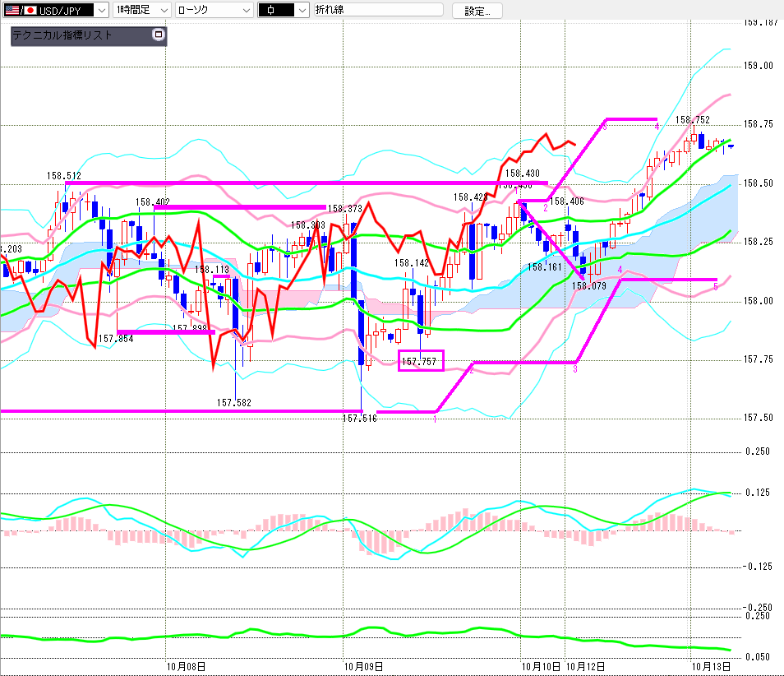784x676 pixels.
Task: Click the 折れ線 input field
Action: (x=379, y=10)
